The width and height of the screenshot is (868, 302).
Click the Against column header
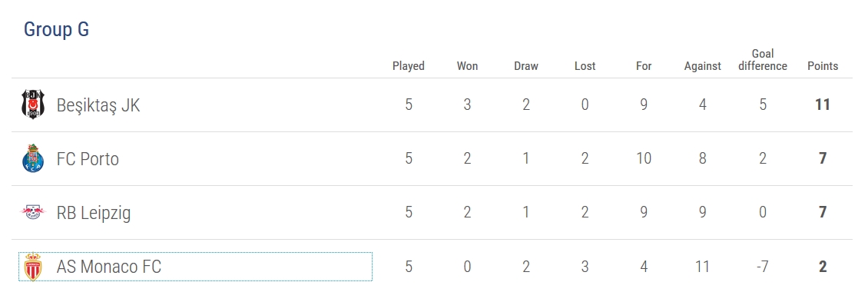click(703, 66)
